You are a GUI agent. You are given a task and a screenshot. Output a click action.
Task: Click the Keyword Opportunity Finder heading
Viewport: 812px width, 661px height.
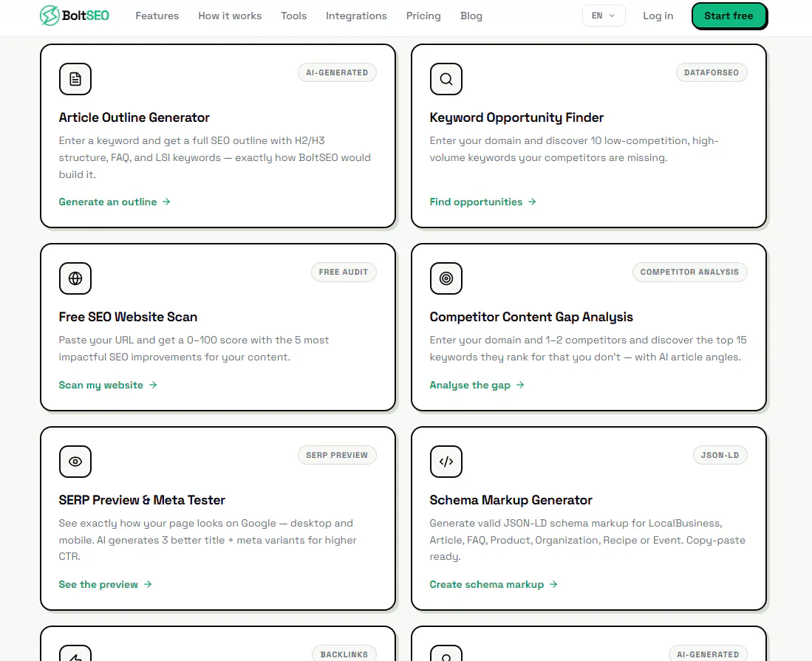tap(516, 117)
